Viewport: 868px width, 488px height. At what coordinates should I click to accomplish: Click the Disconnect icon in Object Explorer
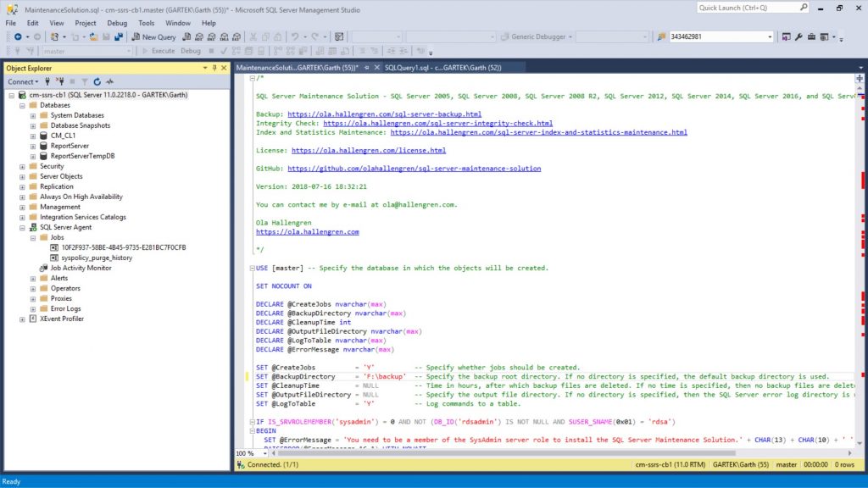[x=60, y=81]
